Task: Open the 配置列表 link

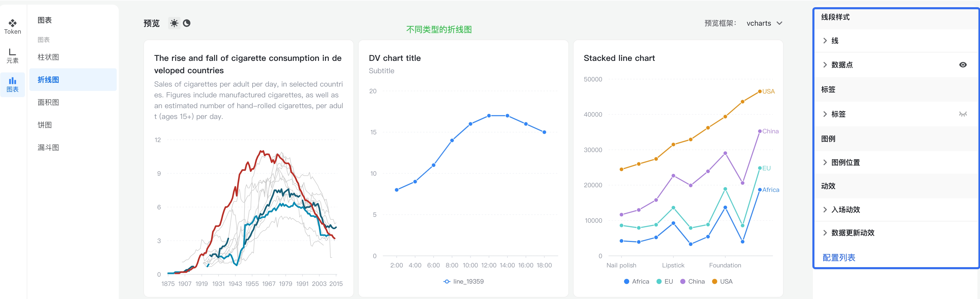Action: tap(839, 257)
